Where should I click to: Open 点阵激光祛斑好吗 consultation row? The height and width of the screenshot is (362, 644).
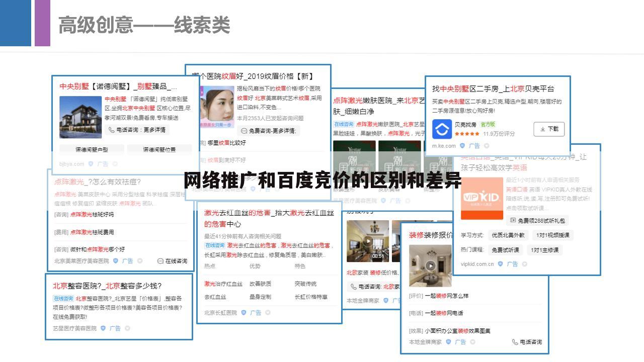tap(84, 214)
